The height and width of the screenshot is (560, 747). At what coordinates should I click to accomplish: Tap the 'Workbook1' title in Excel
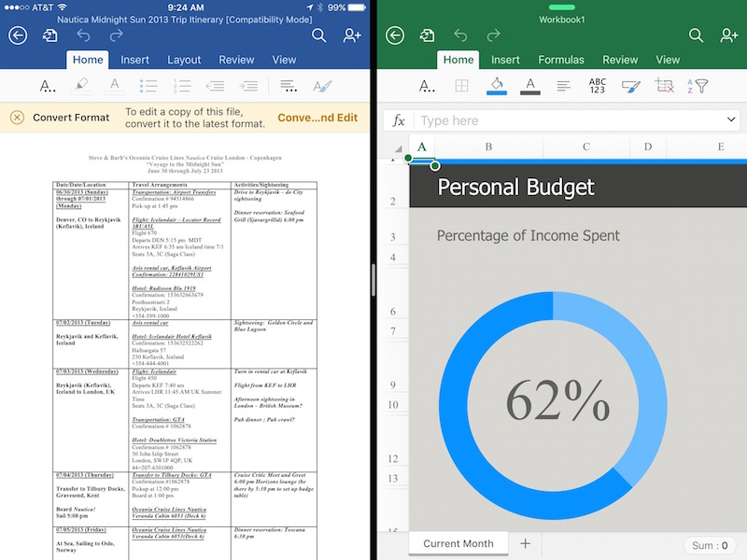[x=562, y=20]
